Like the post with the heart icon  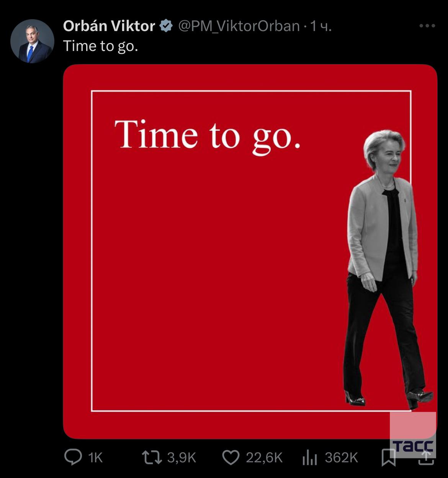point(231,457)
